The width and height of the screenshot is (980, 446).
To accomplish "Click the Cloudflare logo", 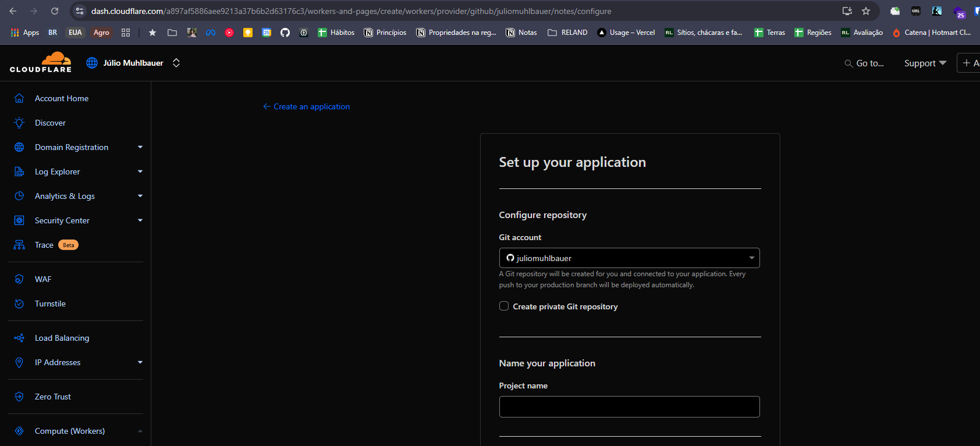I will tap(41, 62).
